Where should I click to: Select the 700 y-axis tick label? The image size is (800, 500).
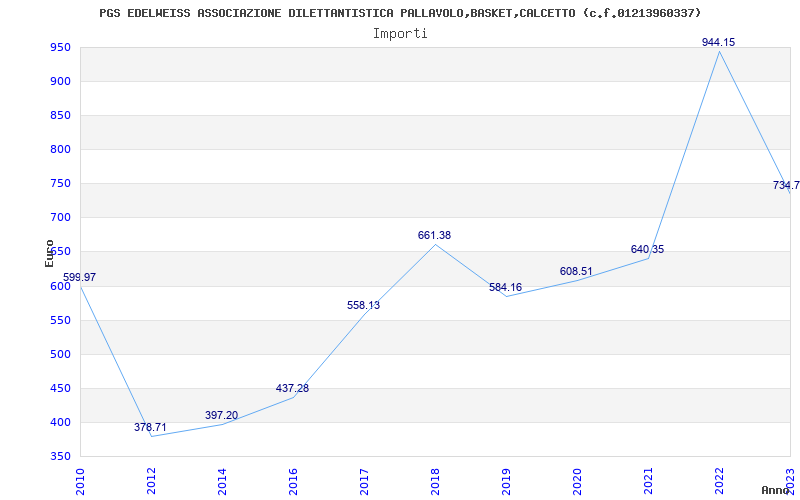(60, 218)
